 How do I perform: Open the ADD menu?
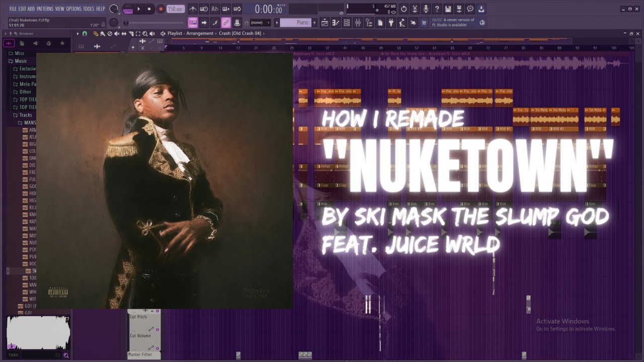[x=31, y=9]
